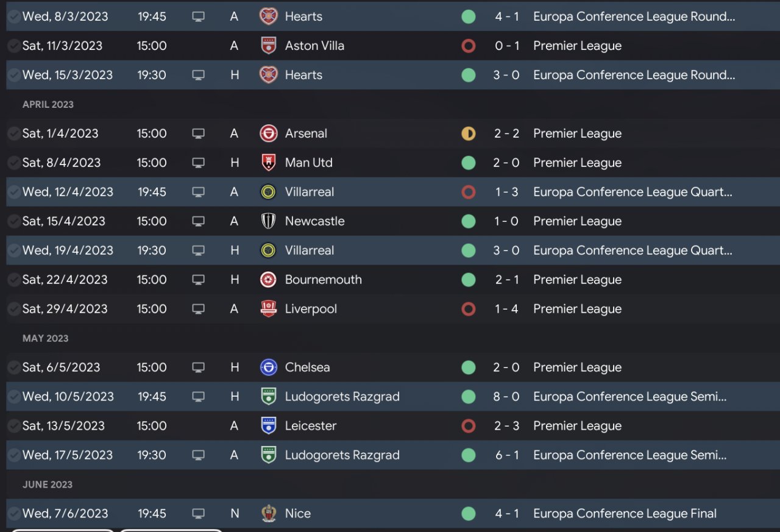The height and width of the screenshot is (532, 780).
Task: Click the Hearts club badge on 8/3/2023
Action: click(268, 16)
